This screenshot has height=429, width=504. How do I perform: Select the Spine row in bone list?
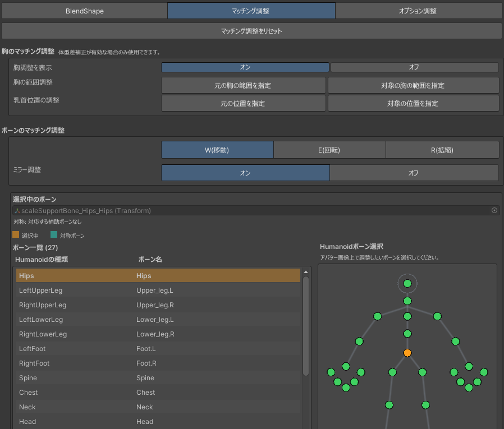[x=158, y=377]
